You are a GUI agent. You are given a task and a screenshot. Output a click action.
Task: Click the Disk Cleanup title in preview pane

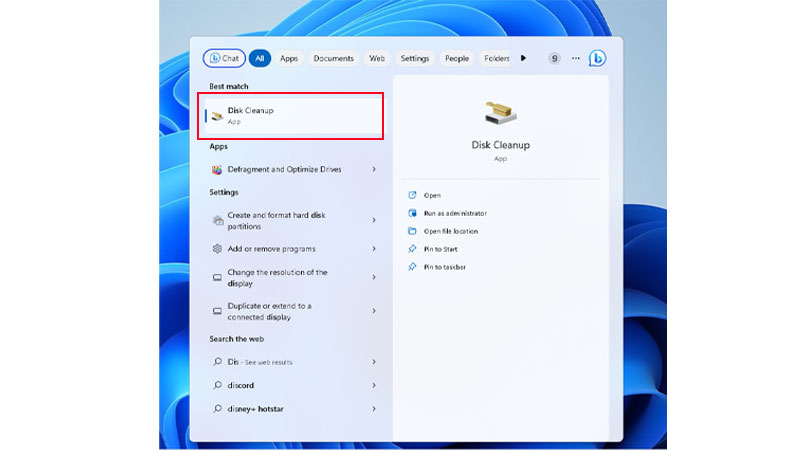[x=501, y=145]
